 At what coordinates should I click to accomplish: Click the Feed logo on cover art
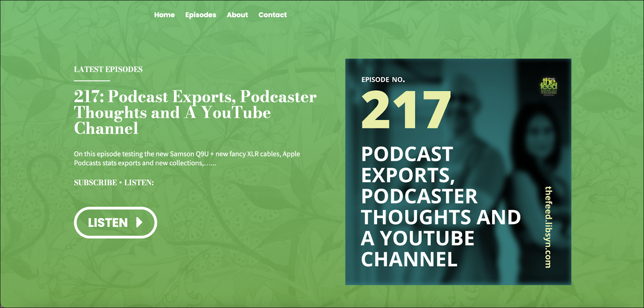click(549, 86)
